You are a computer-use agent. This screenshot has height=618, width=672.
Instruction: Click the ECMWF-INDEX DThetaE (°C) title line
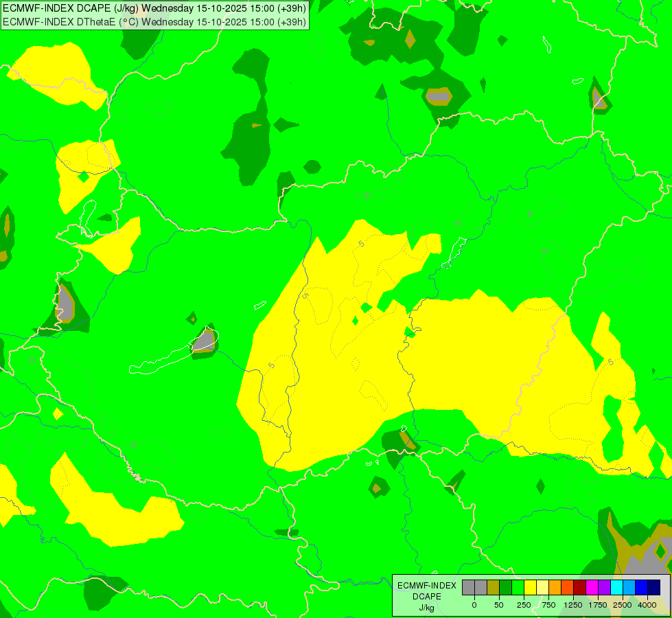tap(154, 21)
